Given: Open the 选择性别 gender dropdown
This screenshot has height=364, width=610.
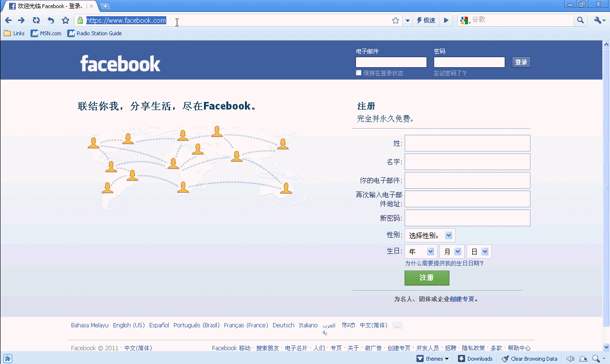Looking at the screenshot, I should 430,235.
